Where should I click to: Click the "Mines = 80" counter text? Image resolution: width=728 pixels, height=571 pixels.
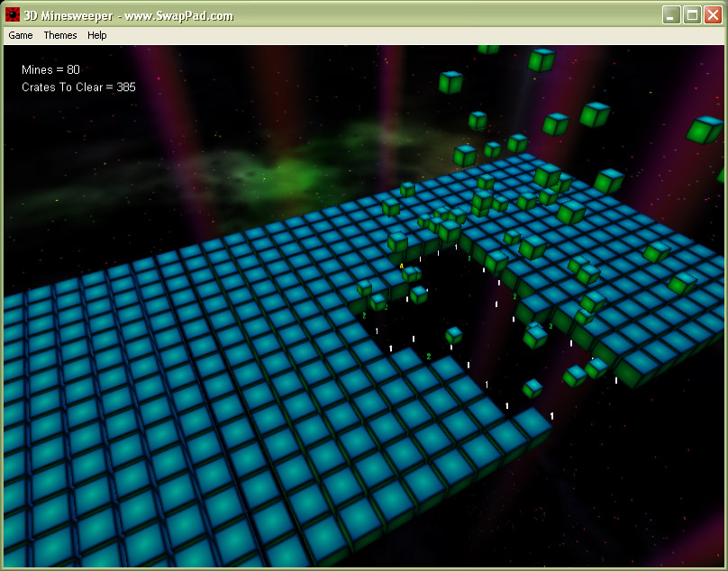coord(50,69)
